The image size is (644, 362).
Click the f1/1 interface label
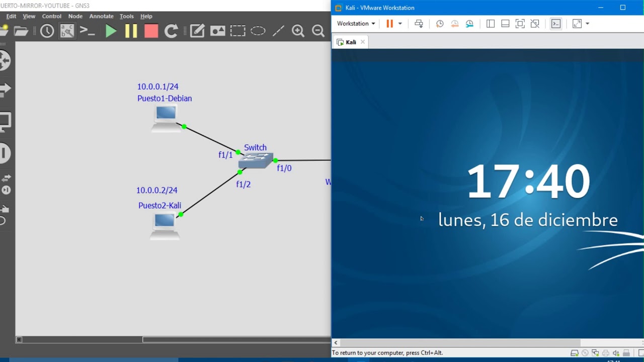pos(225,155)
